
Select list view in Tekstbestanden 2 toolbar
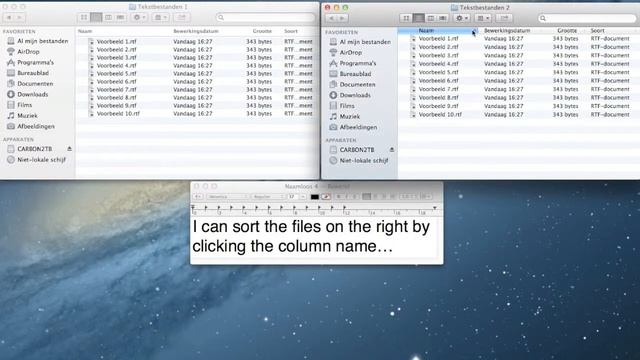tap(418, 18)
